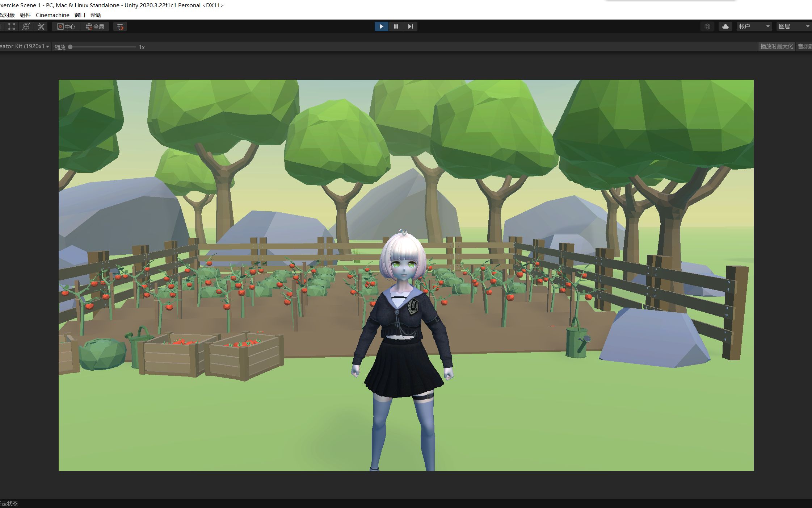Image resolution: width=812 pixels, height=508 pixels.
Task: Stop play mode with the play button
Action: (x=381, y=26)
